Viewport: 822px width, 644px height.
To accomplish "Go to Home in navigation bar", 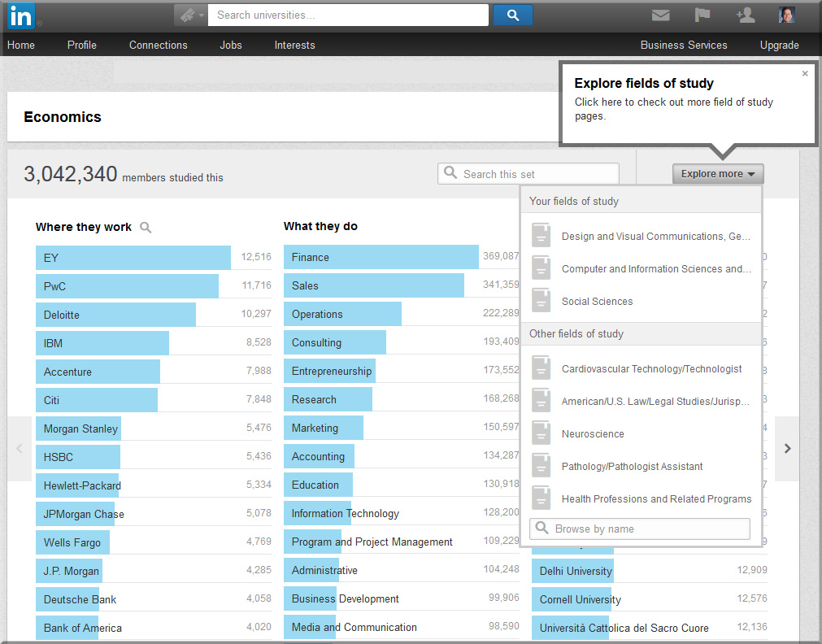I will (x=21, y=45).
